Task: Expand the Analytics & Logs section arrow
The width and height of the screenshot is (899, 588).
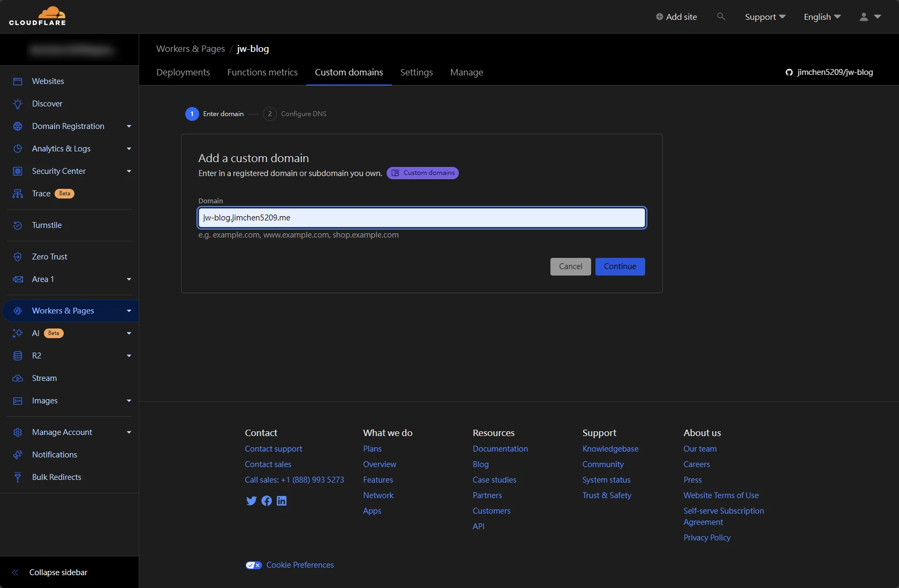Action: click(129, 149)
